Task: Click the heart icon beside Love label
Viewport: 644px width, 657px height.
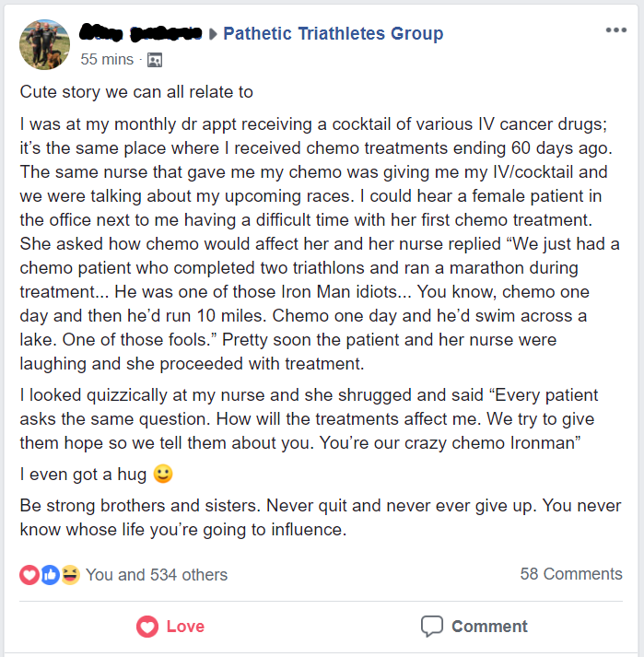Action: click(147, 627)
